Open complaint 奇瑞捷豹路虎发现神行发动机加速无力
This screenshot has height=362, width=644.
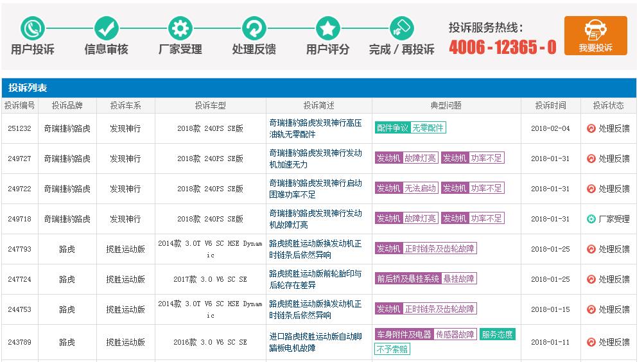[x=315, y=159]
